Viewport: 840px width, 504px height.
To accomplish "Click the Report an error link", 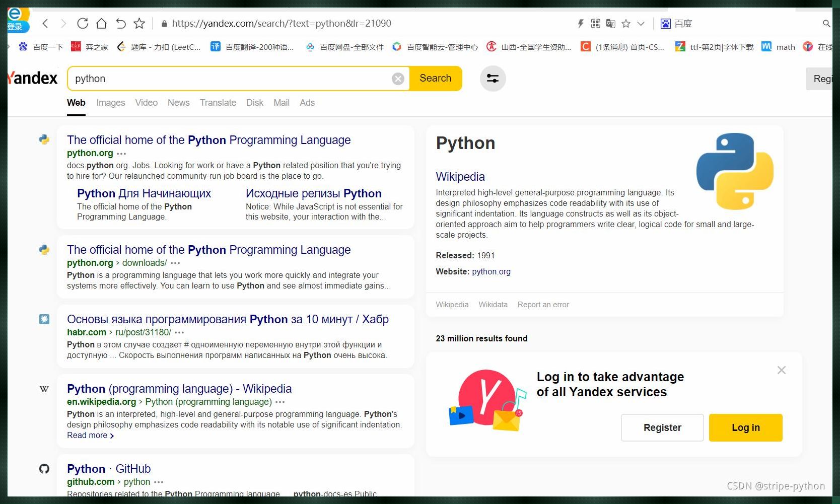I will 543,305.
